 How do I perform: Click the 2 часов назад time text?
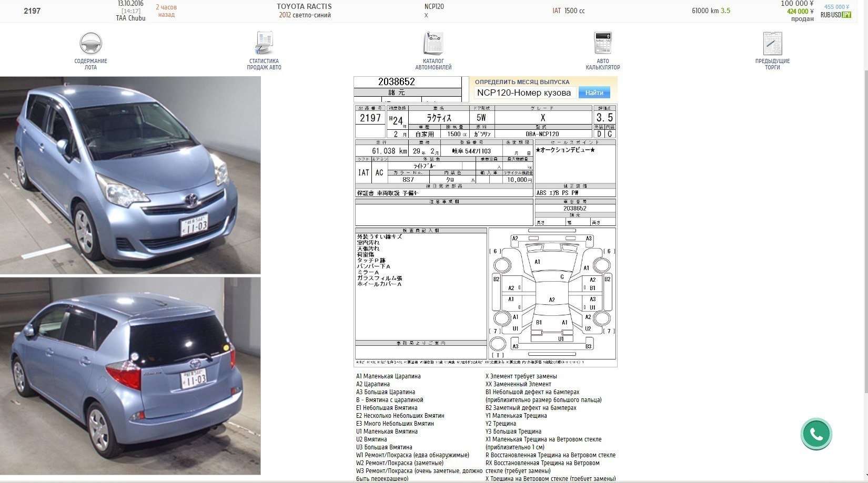point(166,11)
